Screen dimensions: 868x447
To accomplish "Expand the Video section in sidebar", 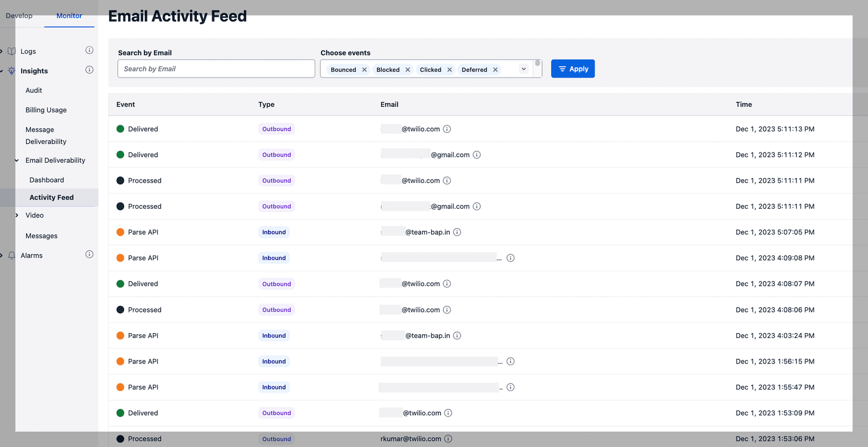I will point(17,215).
